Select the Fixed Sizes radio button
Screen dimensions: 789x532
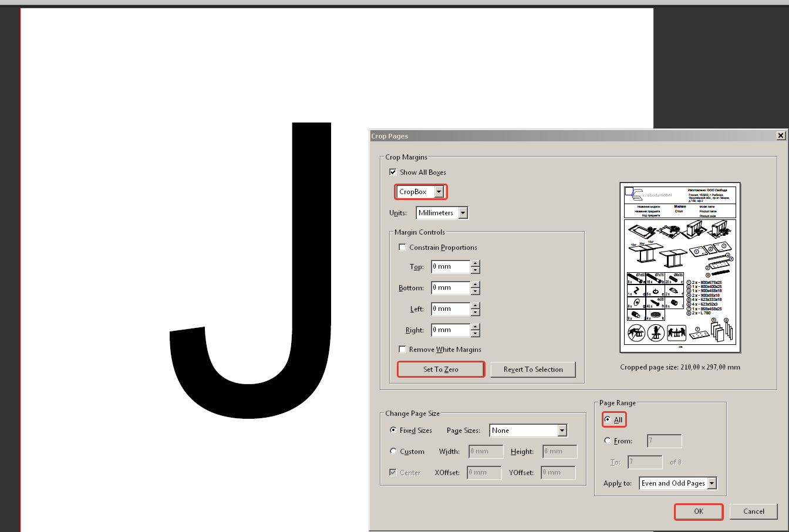click(x=393, y=430)
